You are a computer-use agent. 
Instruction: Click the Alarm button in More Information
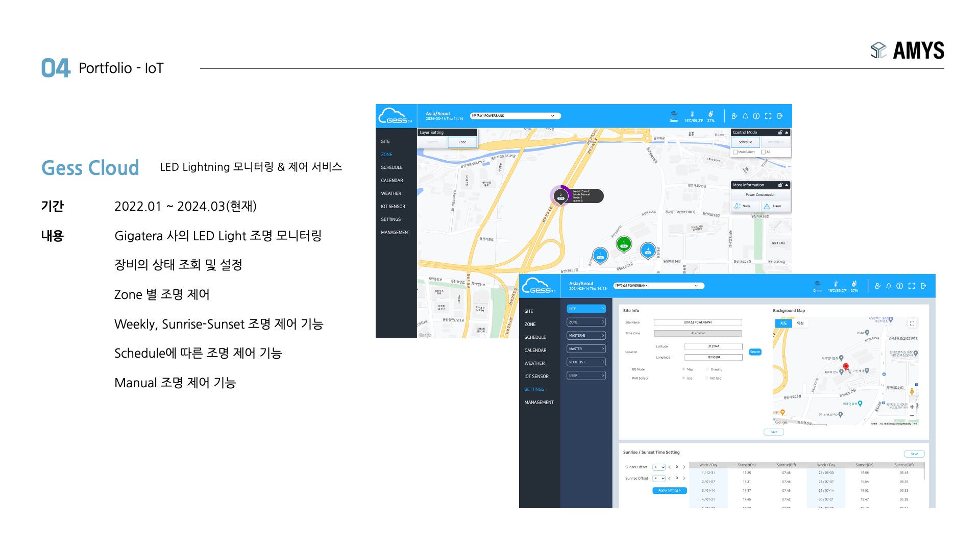776,206
